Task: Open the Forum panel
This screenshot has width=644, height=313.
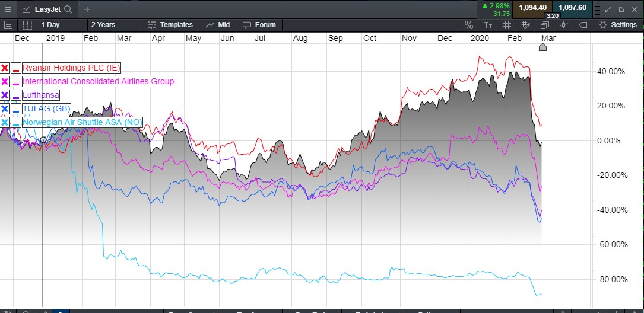Action: [259, 25]
